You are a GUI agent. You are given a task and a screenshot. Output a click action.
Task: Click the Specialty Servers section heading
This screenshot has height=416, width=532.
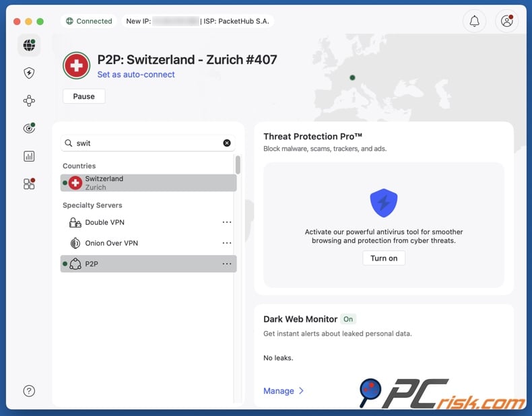click(x=92, y=205)
